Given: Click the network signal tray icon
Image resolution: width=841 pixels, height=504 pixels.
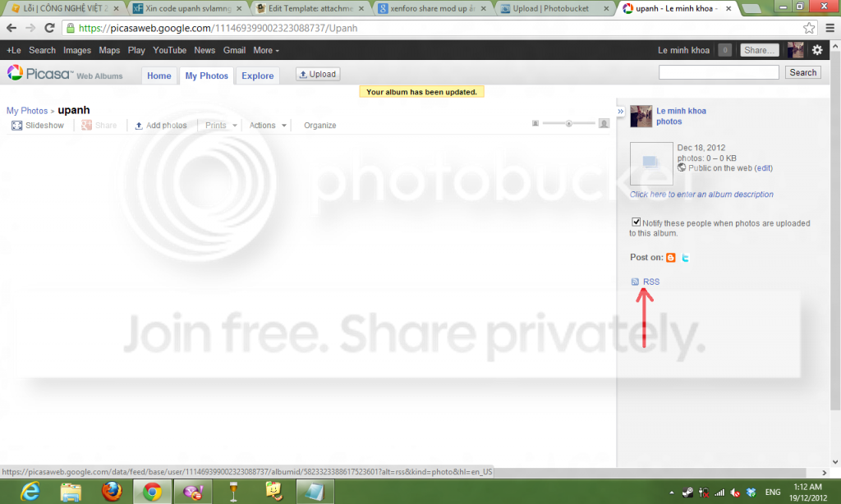Looking at the screenshot, I should click(719, 493).
